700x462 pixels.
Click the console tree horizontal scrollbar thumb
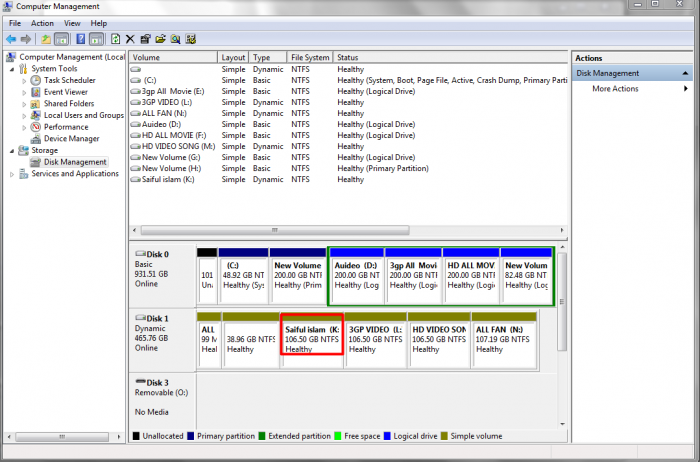click(62, 437)
